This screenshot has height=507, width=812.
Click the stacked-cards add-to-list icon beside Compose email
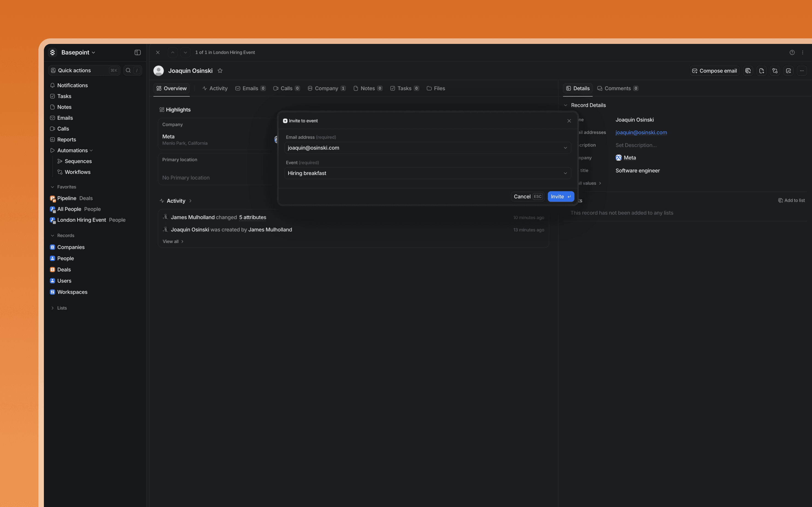pos(748,71)
